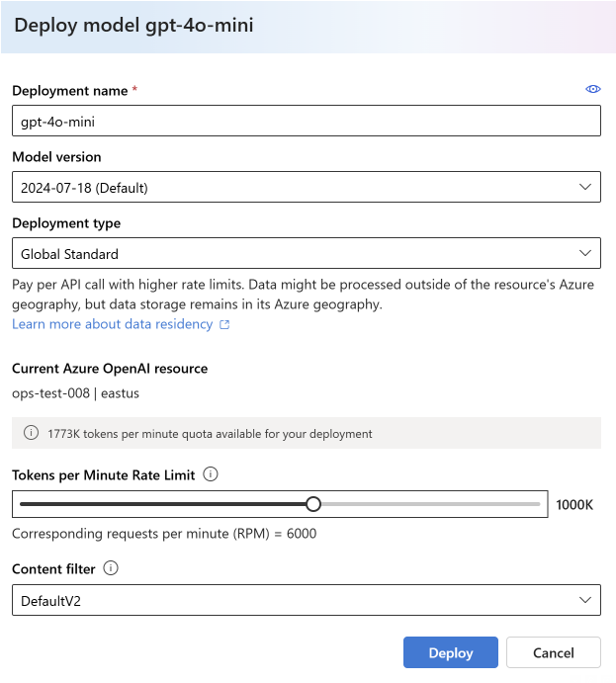The image size is (616, 683).
Task: Click the Deployment name text field
Action: tap(306, 121)
